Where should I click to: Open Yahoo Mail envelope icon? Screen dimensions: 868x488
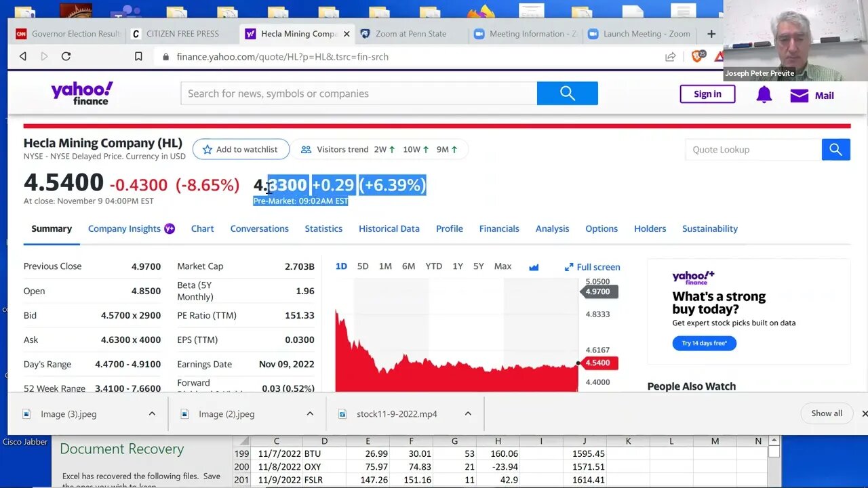(x=800, y=96)
